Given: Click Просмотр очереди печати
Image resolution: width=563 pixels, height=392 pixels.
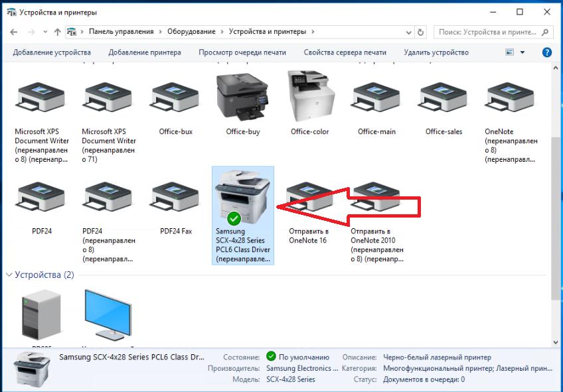Looking at the screenshot, I should (242, 52).
